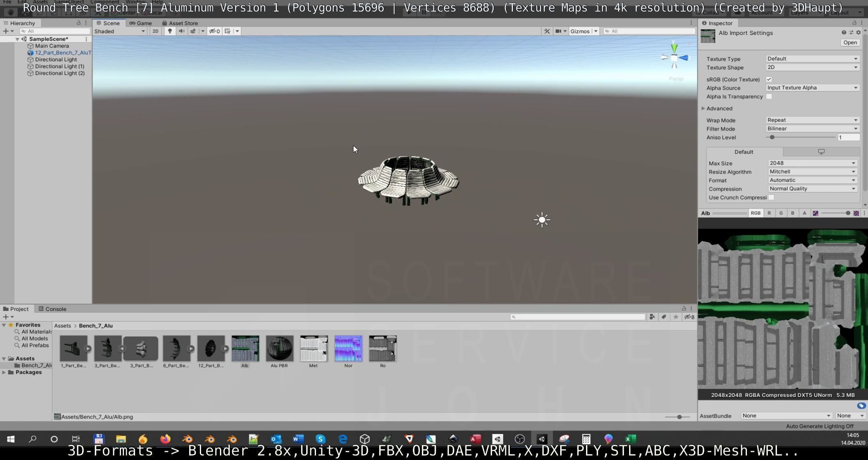Toggle scene lighting bulb icon
This screenshot has height=460, width=868.
pos(170,31)
